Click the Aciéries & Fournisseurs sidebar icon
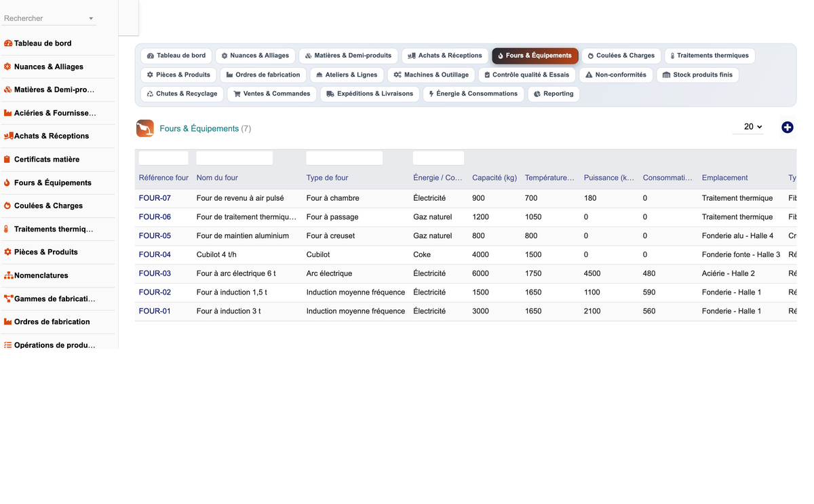814x504 pixels. click(x=8, y=113)
